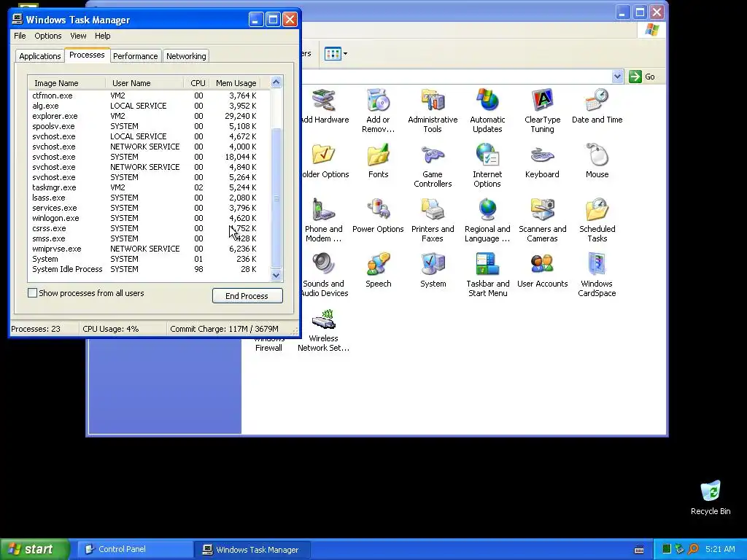Sort processes by CPU column

(197, 83)
